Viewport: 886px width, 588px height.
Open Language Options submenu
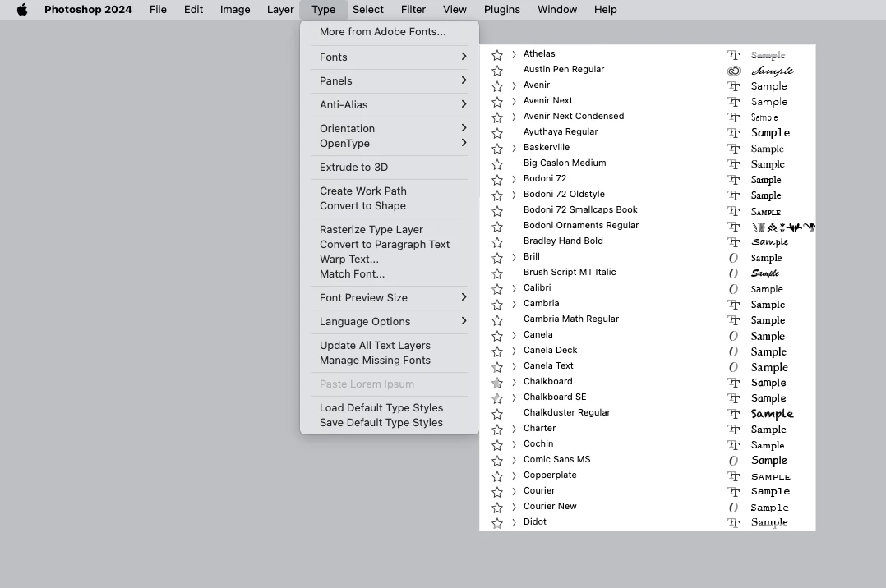(x=390, y=321)
